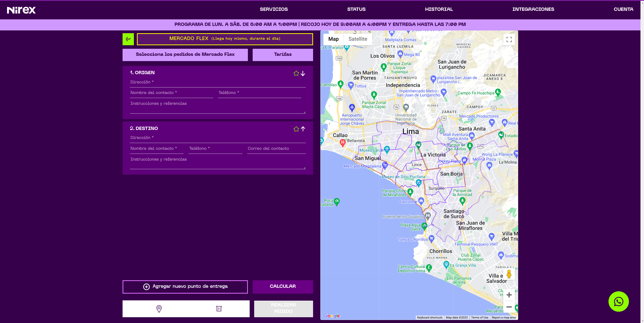
Task: Open the HISTORIAL menu
Action: coord(439,9)
